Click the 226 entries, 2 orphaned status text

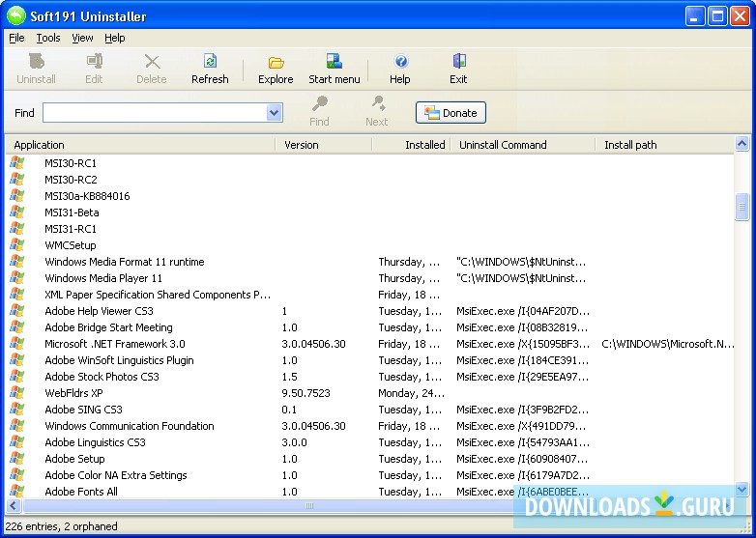coord(62,526)
